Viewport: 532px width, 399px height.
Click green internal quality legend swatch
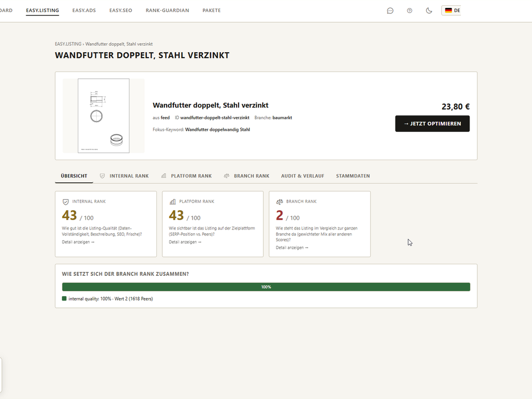point(64,299)
